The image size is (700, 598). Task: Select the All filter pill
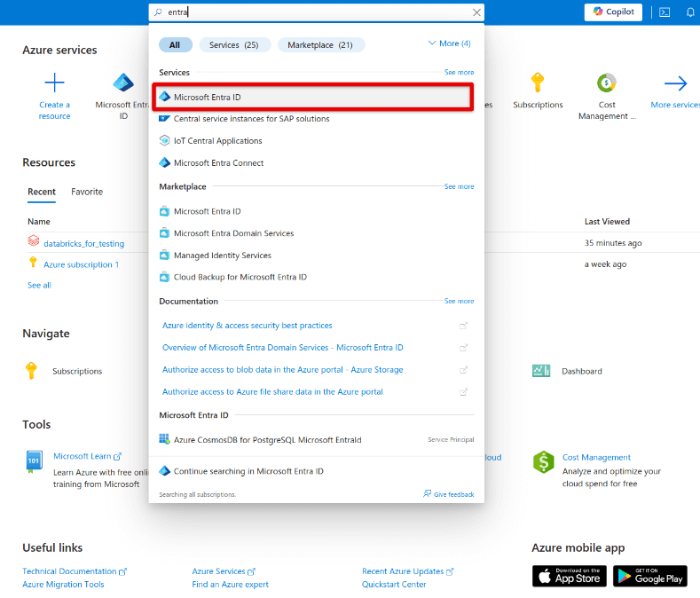click(176, 44)
